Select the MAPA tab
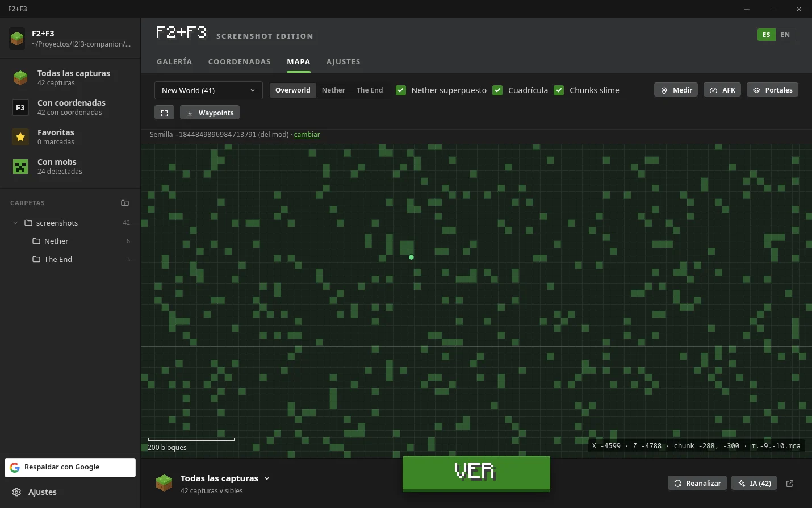This screenshot has height=508, width=812. [x=299, y=61]
